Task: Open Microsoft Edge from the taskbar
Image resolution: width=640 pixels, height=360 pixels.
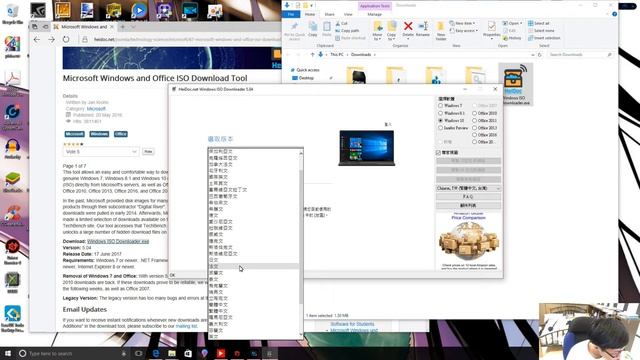Action: point(156,353)
